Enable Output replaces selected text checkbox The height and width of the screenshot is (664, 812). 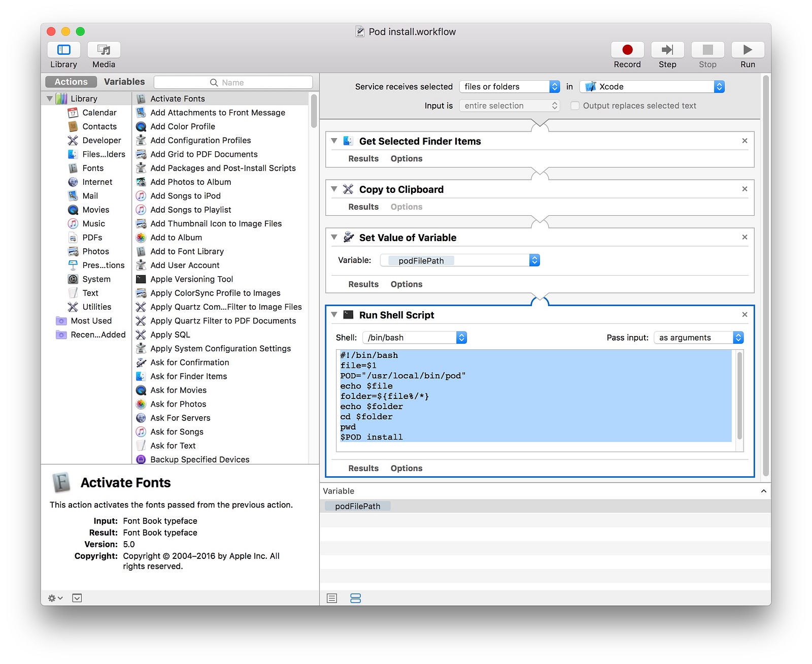(x=575, y=106)
